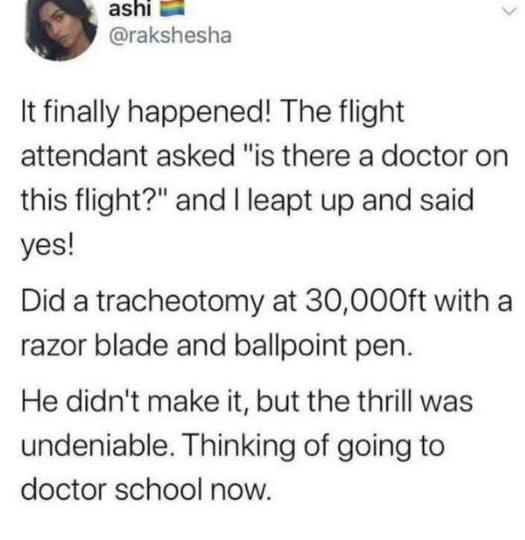Click the line starting 'this flight?" and I leapt'
525x540 pixels.
pos(247,201)
